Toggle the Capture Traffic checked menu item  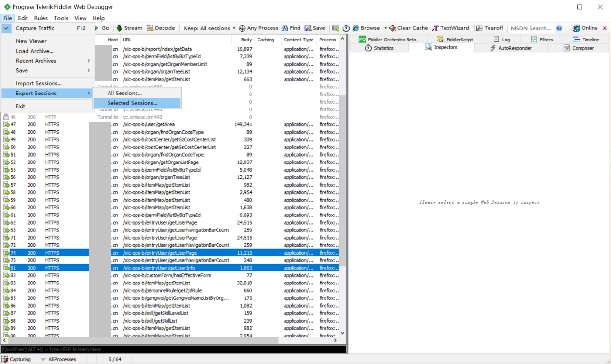click(x=48, y=28)
